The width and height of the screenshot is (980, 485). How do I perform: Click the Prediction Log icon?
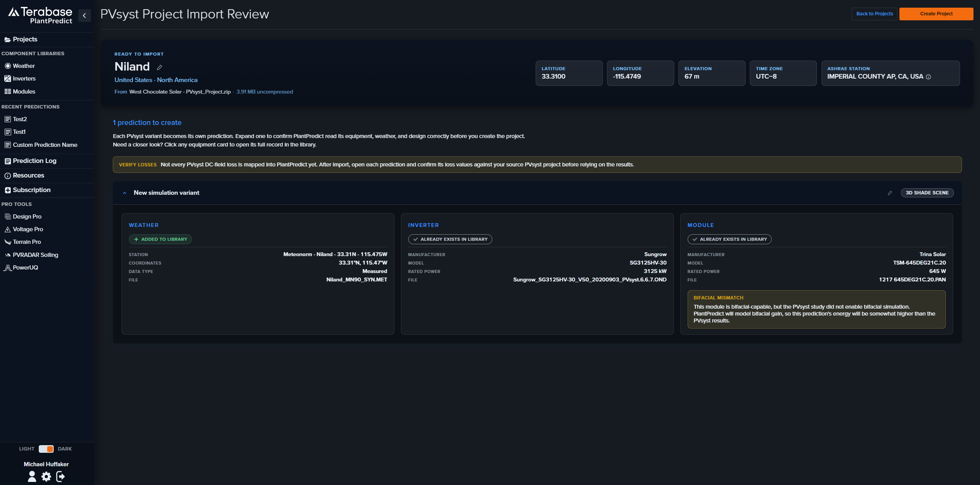(8, 161)
